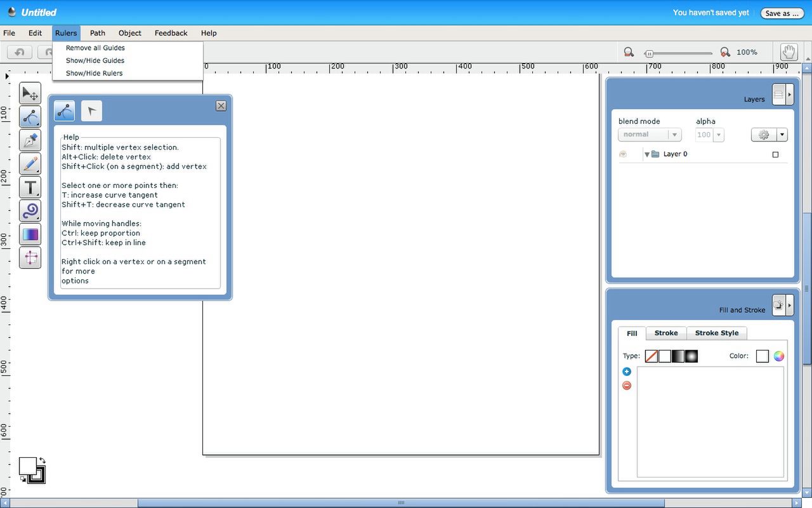The height and width of the screenshot is (508, 812).
Task: Click the zoom out magnifier
Action: click(x=629, y=52)
